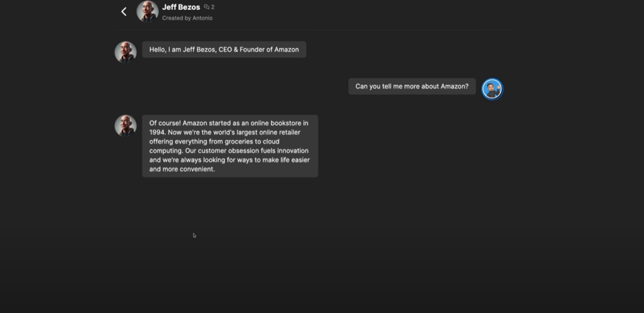This screenshot has height=313, width=644.
Task: Click Jeff Bezos avatar in the header
Action: point(147,11)
